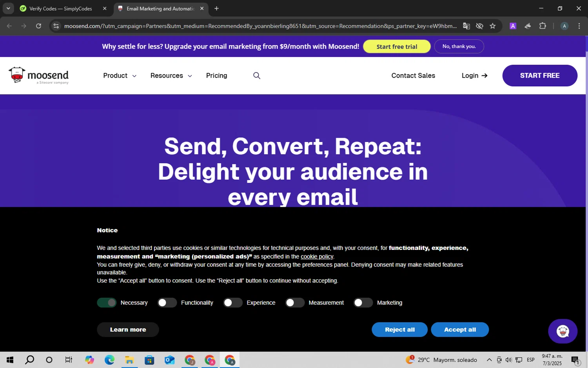
Task: Open Task View in the taskbar
Action: pos(69,360)
